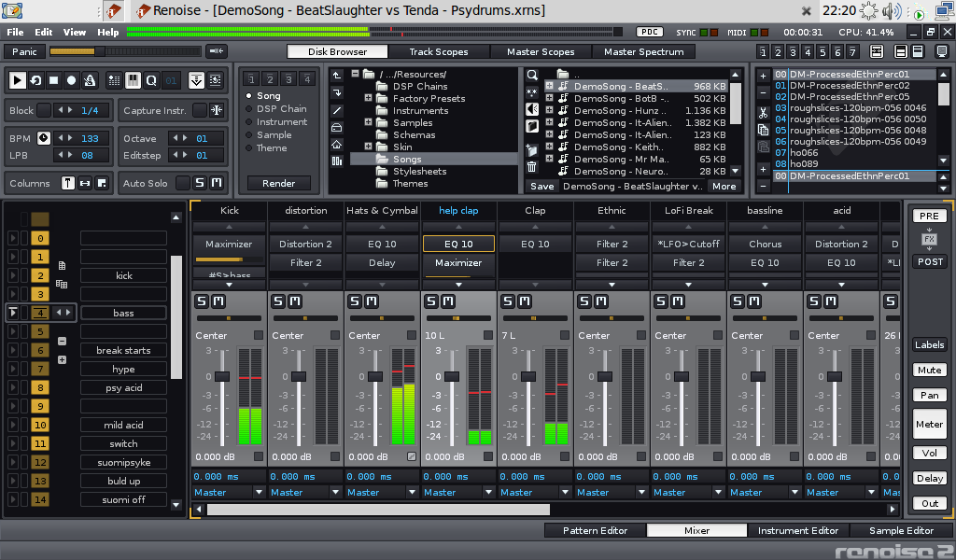Start playback with the Play button
This screenshot has width=956, height=560.
tap(18, 81)
